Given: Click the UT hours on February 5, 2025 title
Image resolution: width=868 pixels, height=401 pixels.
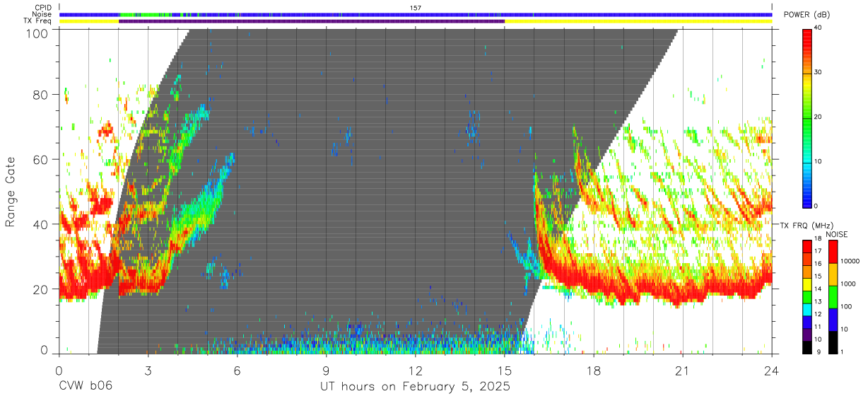Looking at the screenshot, I should (x=416, y=387).
